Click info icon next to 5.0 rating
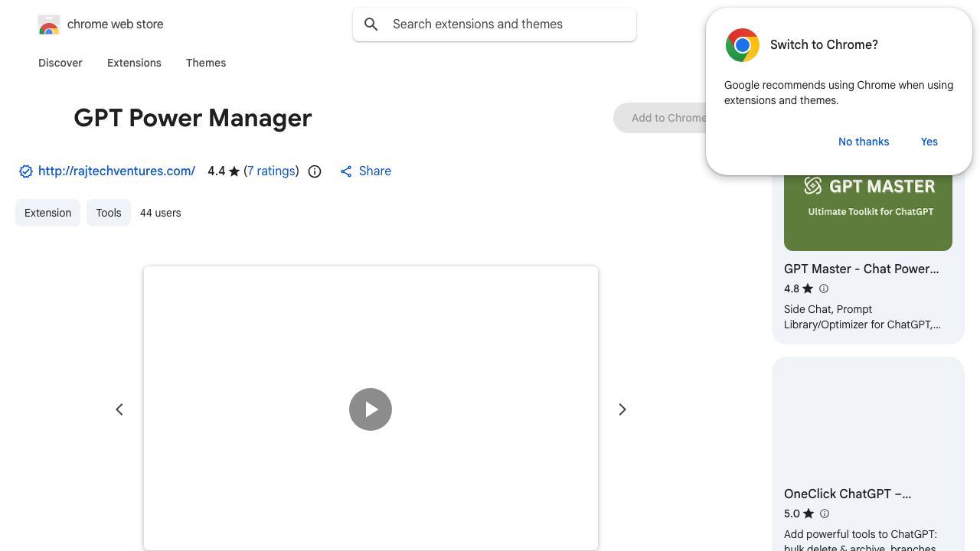Viewport: 980px width, 551px height. (825, 514)
